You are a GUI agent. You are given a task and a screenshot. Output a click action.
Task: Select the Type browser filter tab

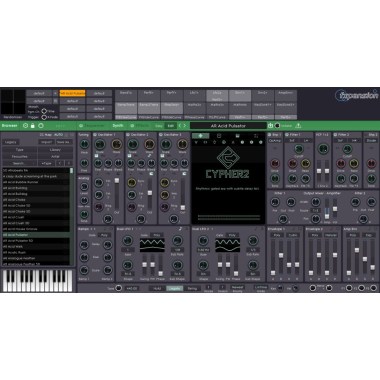pyautogui.click(x=20, y=150)
